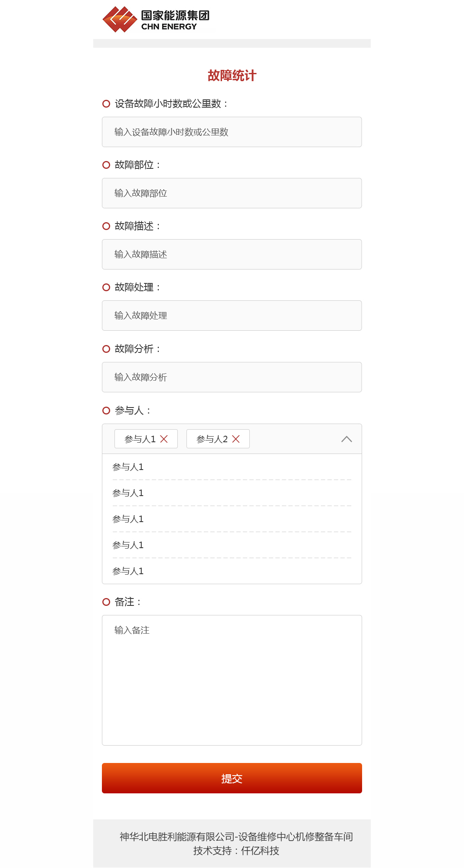
Task: Click the 输入故障描述 input box
Action: pyautogui.click(x=232, y=254)
